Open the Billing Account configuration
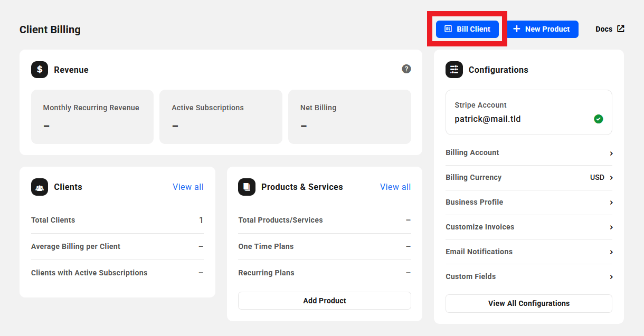This screenshot has height=336, width=644. [529, 153]
